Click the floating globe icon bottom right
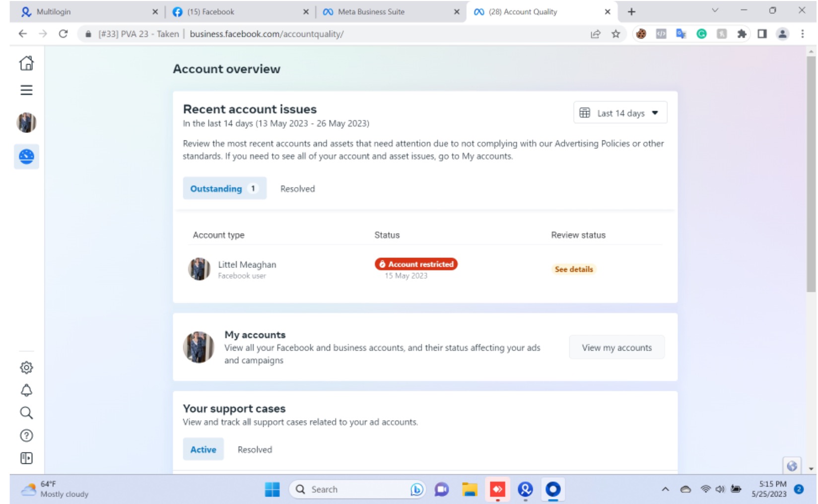Image resolution: width=818 pixels, height=504 pixels. (792, 466)
